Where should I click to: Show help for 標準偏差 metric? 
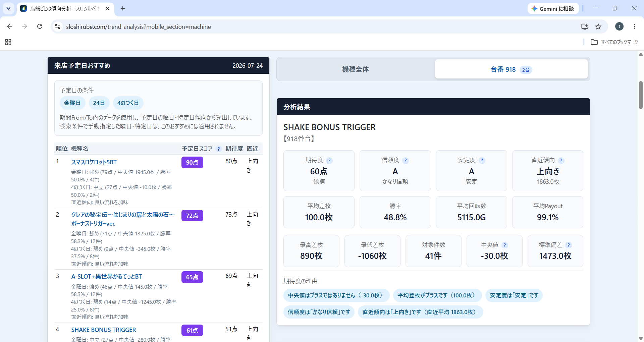point(569,245)
